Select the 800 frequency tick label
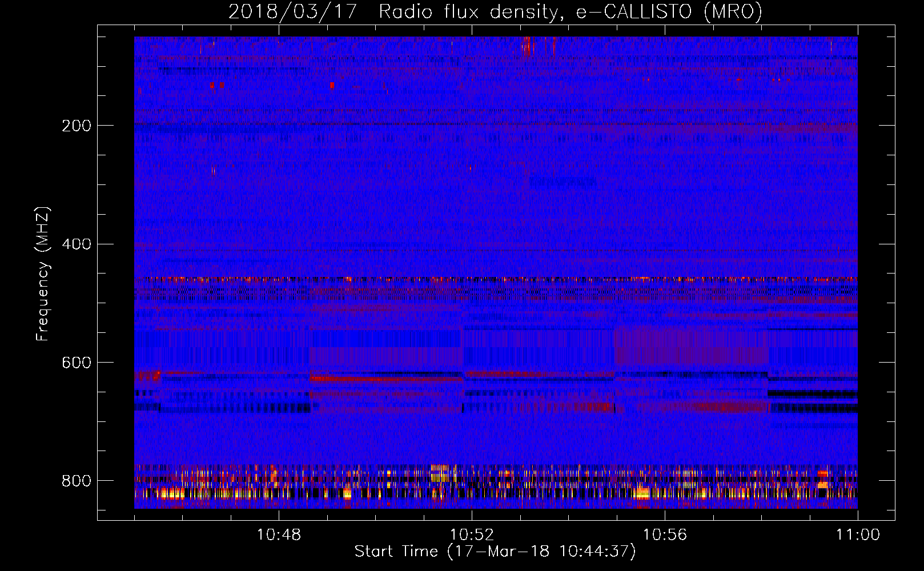 point(76,481)
